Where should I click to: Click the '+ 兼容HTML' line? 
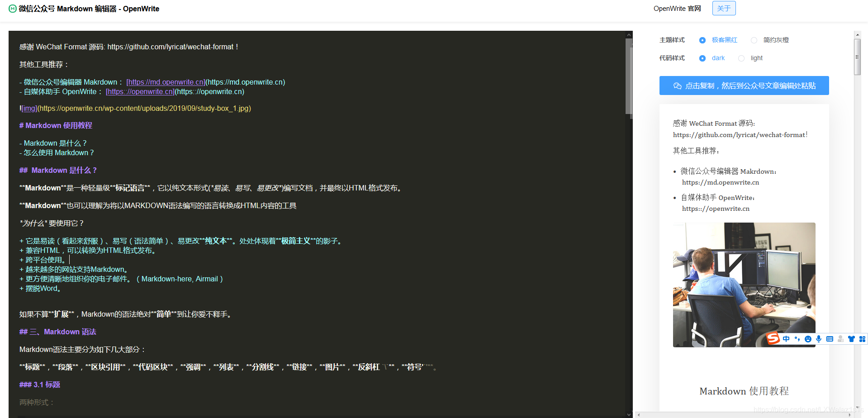(88, 250)
